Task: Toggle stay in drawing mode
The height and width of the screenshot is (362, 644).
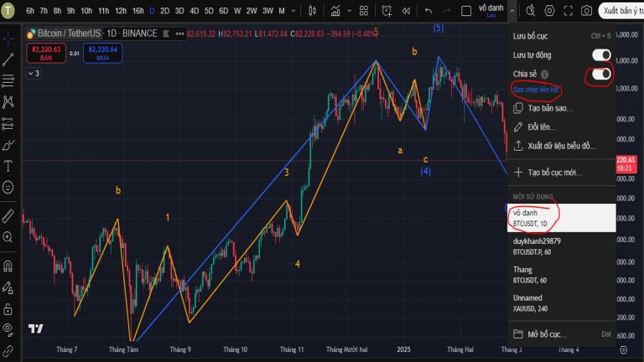Action: 8,287
